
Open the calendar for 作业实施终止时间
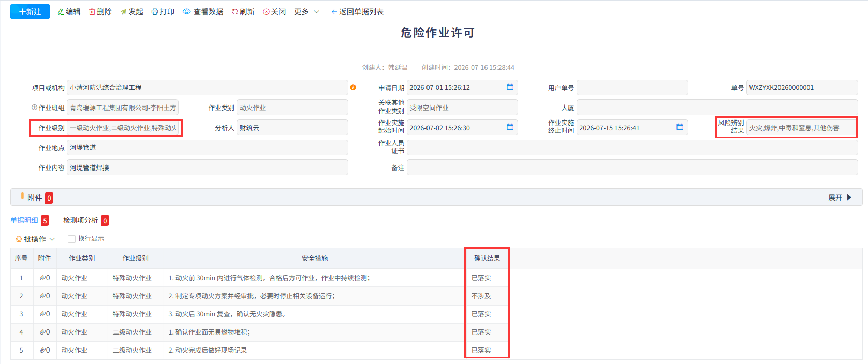680,127
